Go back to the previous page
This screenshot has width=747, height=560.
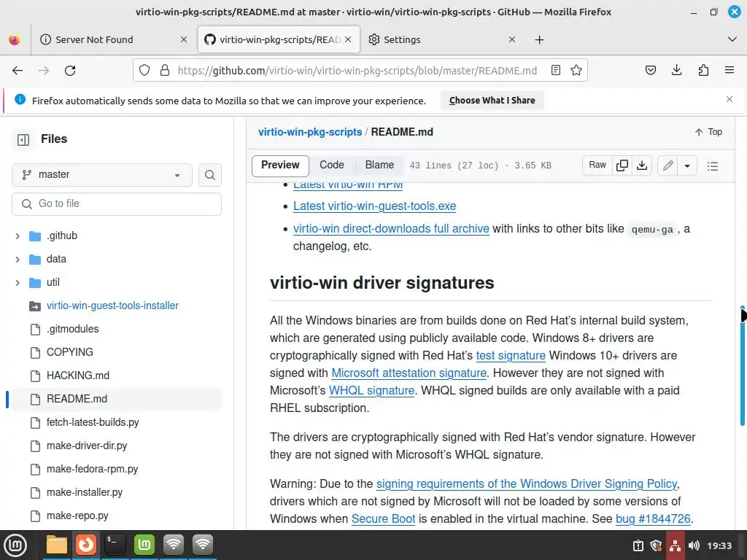pyautogui.click(x=18, y=71)
